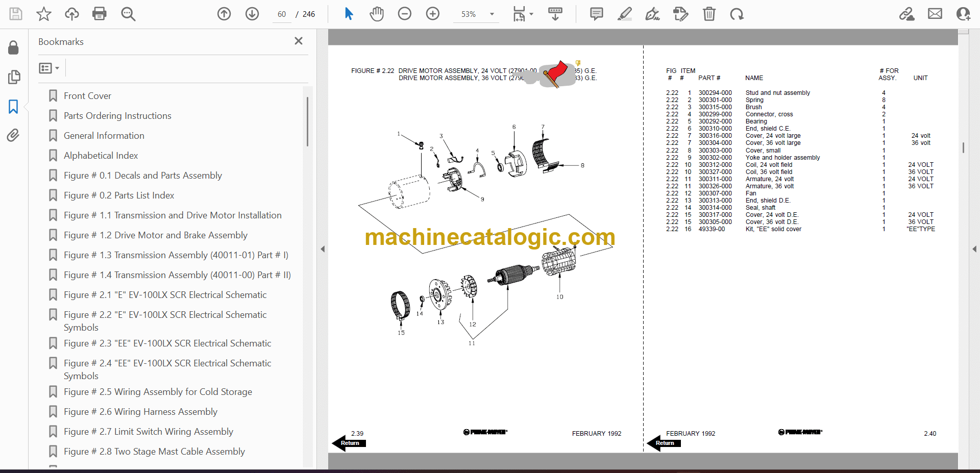
Task: Open the bookmarks options menu
Action: coord(50,68)
